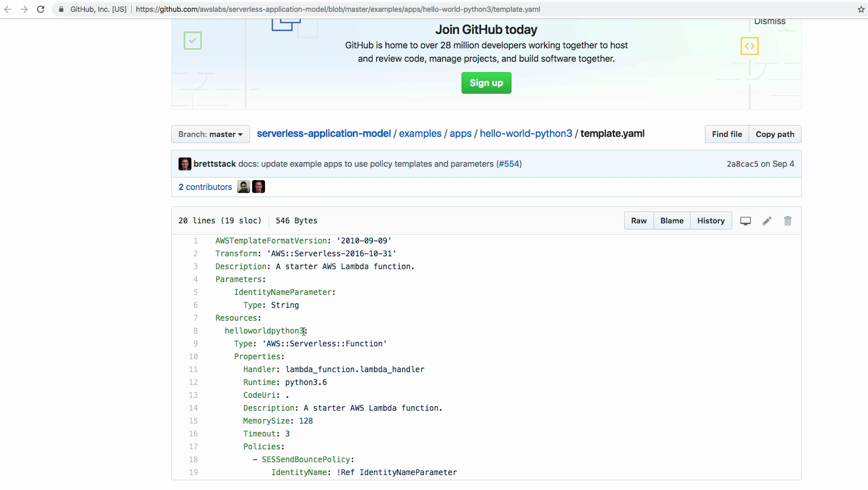Open brettstack's avatar next to commit message
The width and height of the screenshot is (868, 490).
(x=185, y=164)
